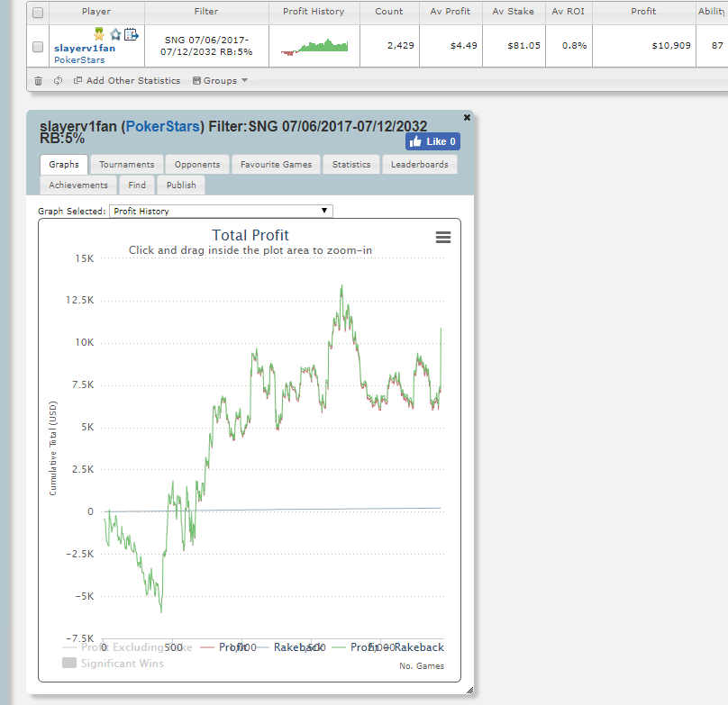Screen dimensions: 728x705
Task: Open the Find tab
Action: point(137,185)
